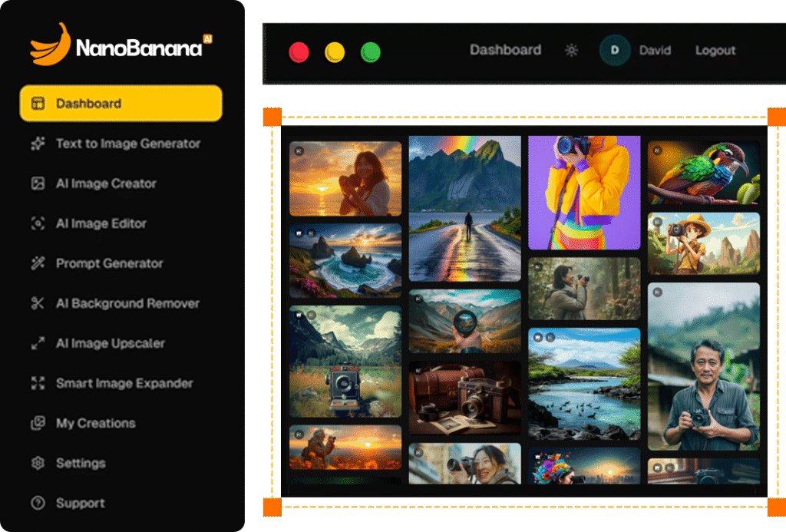The width and height of the screenshot is (786, 532).
Task: Click the My Creations gallery icon
Action: pyautogui.click(x=38, y=423)
